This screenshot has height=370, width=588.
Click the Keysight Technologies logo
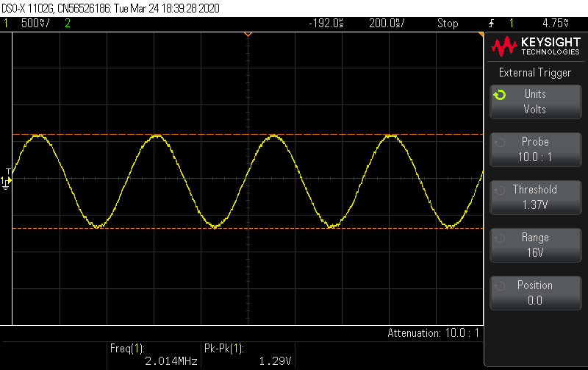pos(536,46)
